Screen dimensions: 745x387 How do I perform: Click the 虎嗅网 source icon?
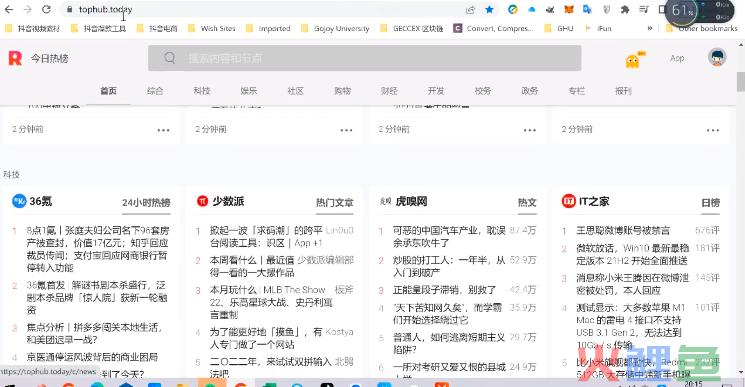(385, 201)
